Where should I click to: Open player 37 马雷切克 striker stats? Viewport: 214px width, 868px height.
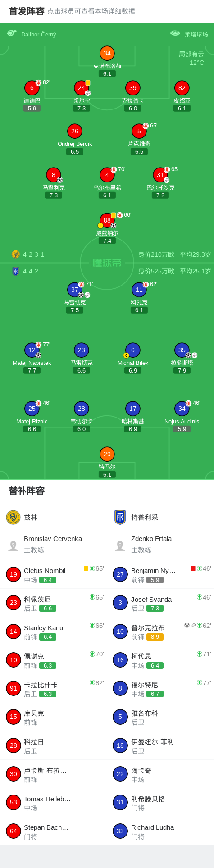tap(75, 290)
